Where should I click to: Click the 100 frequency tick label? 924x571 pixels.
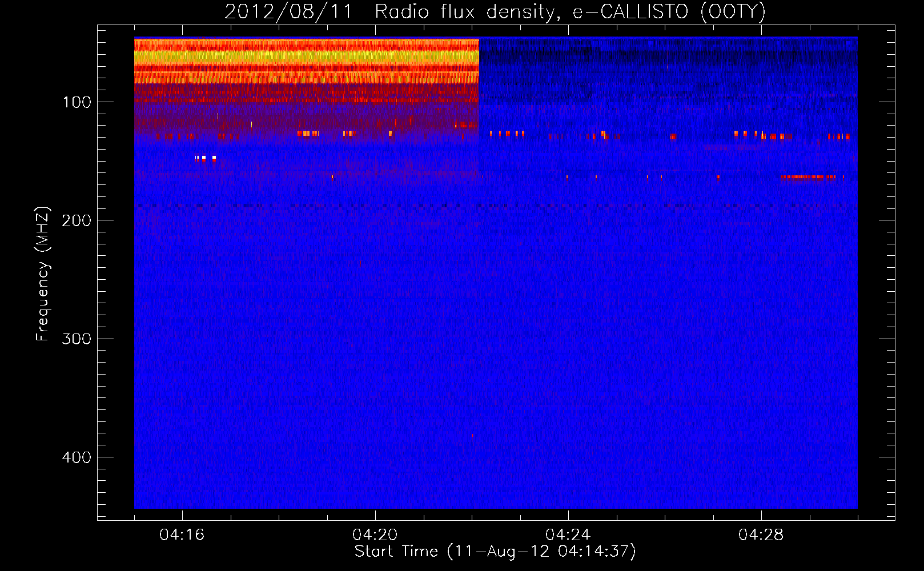point(77,102)
